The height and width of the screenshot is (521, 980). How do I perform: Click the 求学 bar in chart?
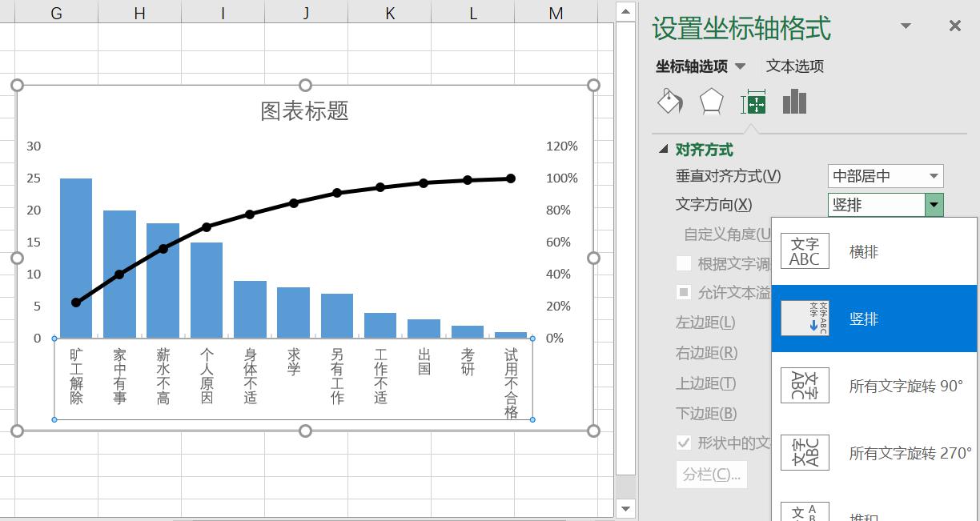click(293, 312)
